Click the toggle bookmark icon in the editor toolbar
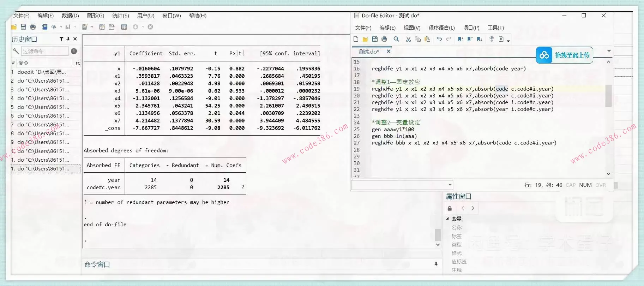This screenshot has width=644, height=286. coord(461,39)
